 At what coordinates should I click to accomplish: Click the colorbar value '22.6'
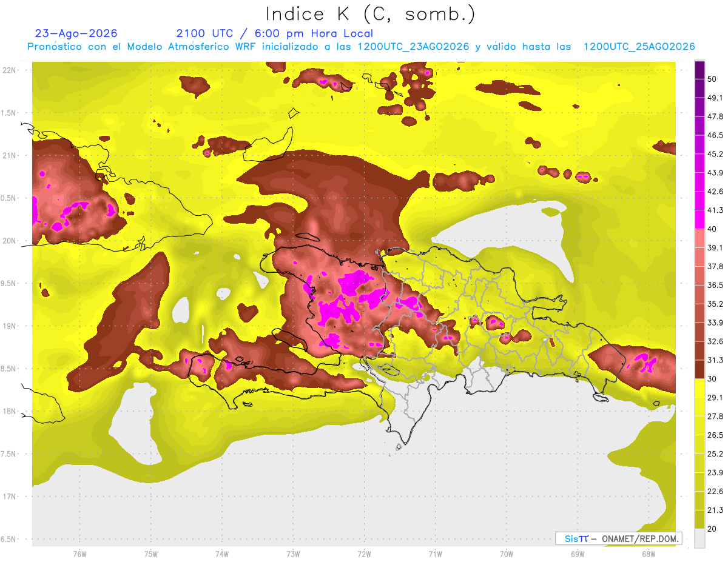point(715,491)
